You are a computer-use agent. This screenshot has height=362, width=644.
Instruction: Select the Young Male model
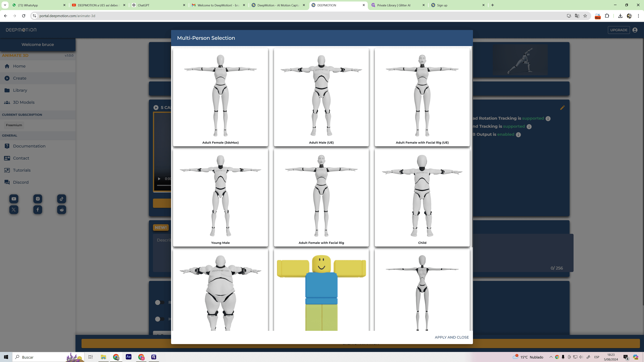click(x=220, y=198)
